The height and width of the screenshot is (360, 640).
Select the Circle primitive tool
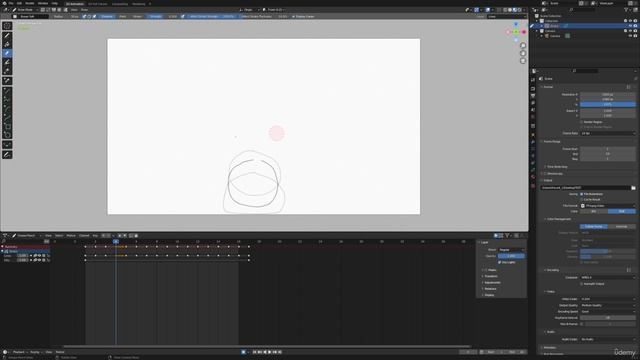tap(7, 135)
